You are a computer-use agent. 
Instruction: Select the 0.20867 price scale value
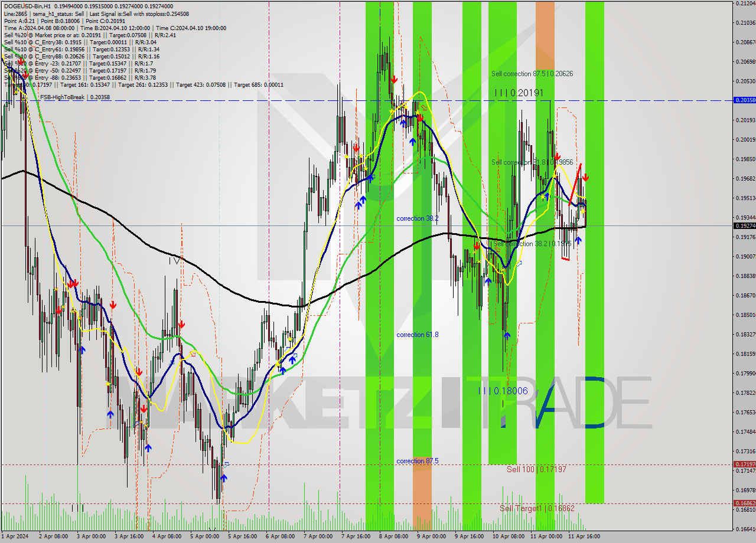tap(746, 42)
